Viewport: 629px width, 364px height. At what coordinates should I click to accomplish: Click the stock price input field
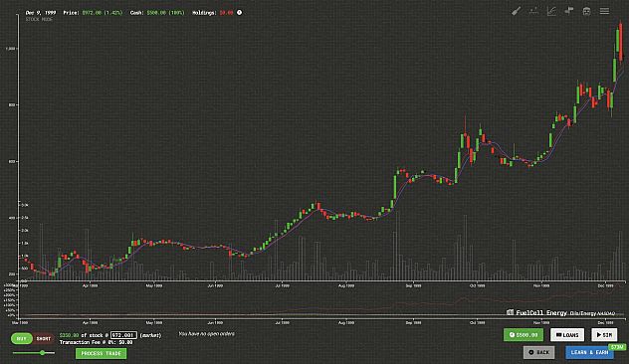tap(123, 335)
